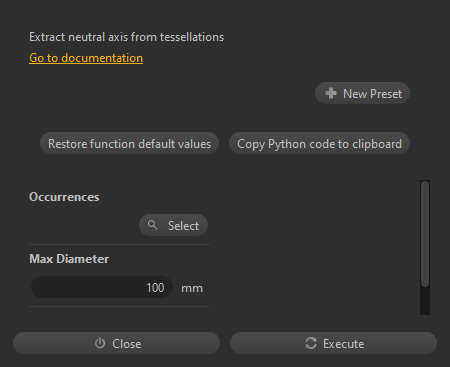Click the 100 value in Max Diameter
This screenshot has width=450, height=367.
pos(155,288)
